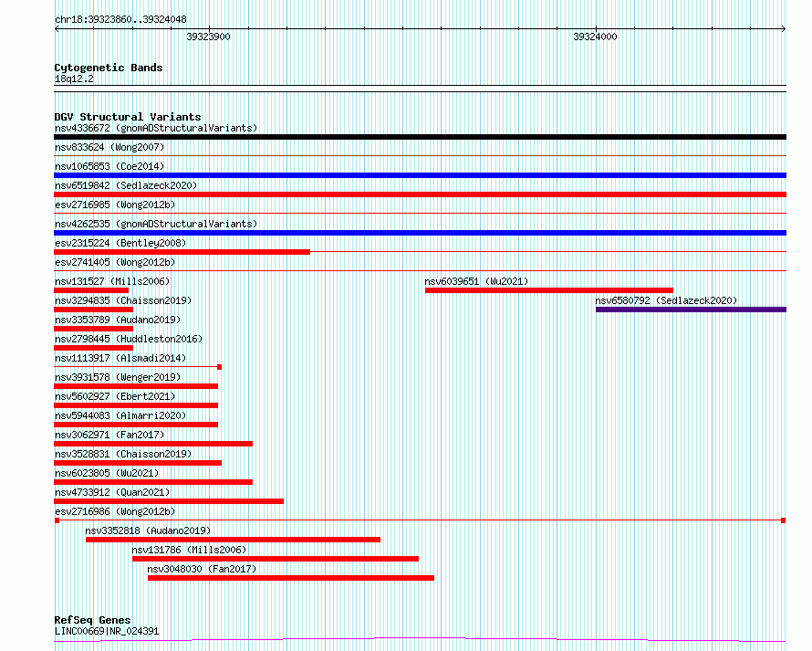Viewport: 812px width, 651px height.
Task: Open nsv4733912 (Quan2021) variant
Action: 112,492
